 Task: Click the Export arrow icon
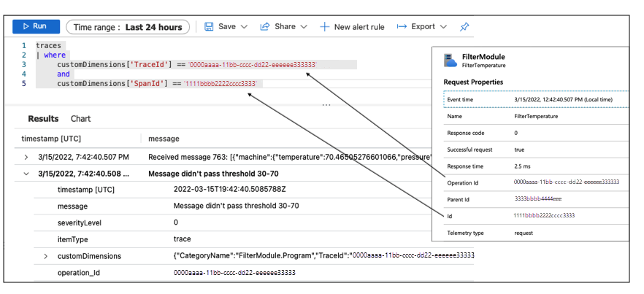click(x=402, y=27)
